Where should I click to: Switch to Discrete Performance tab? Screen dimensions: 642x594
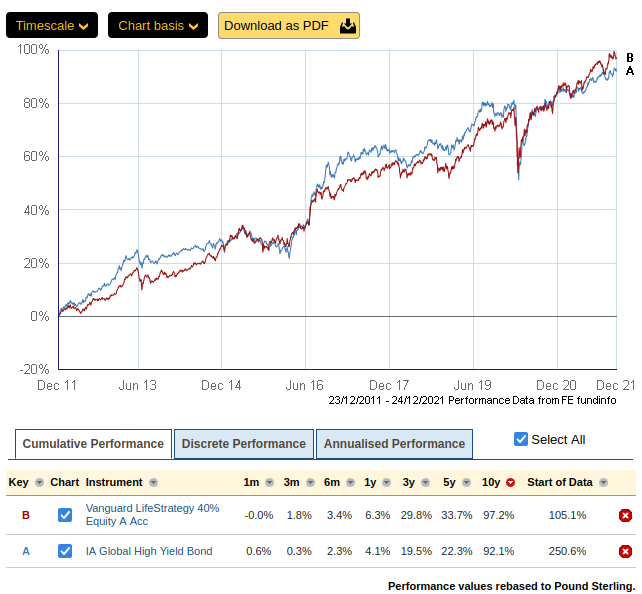[x=244, y=444]
